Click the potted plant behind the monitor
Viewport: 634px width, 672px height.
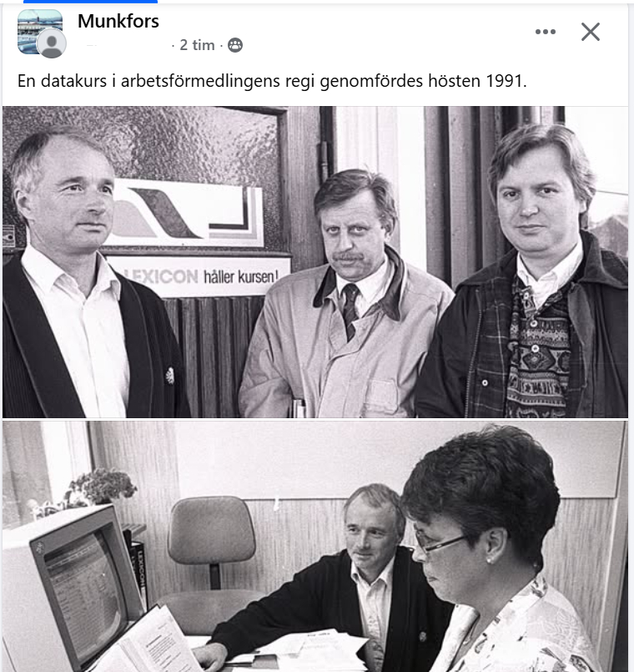(101, 487)
